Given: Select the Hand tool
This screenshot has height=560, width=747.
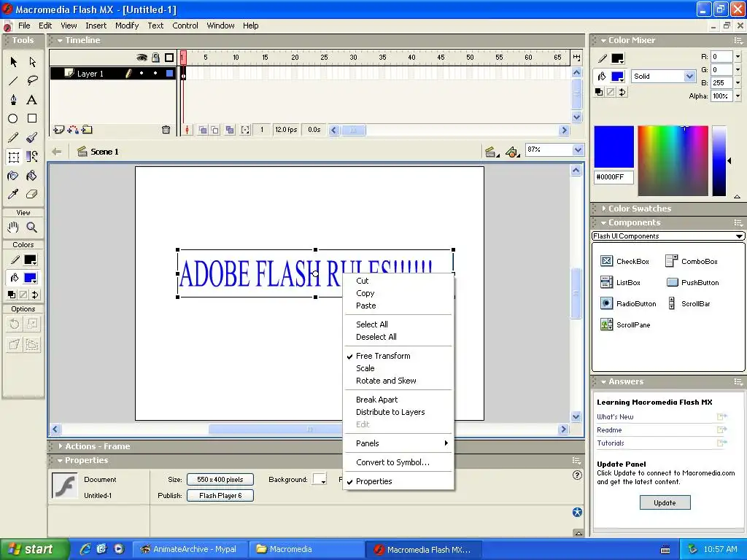Looking at the screenshot, I should click(x=13, y=227).
